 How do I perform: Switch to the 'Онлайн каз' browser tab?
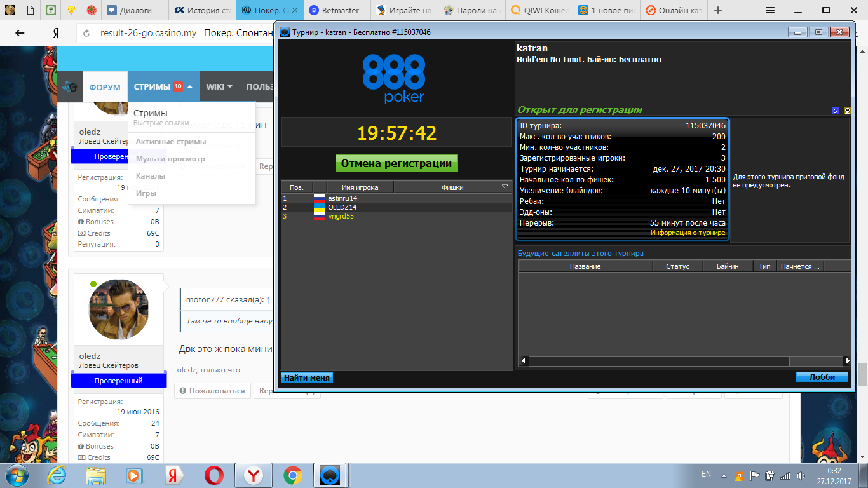coord(673,10)
